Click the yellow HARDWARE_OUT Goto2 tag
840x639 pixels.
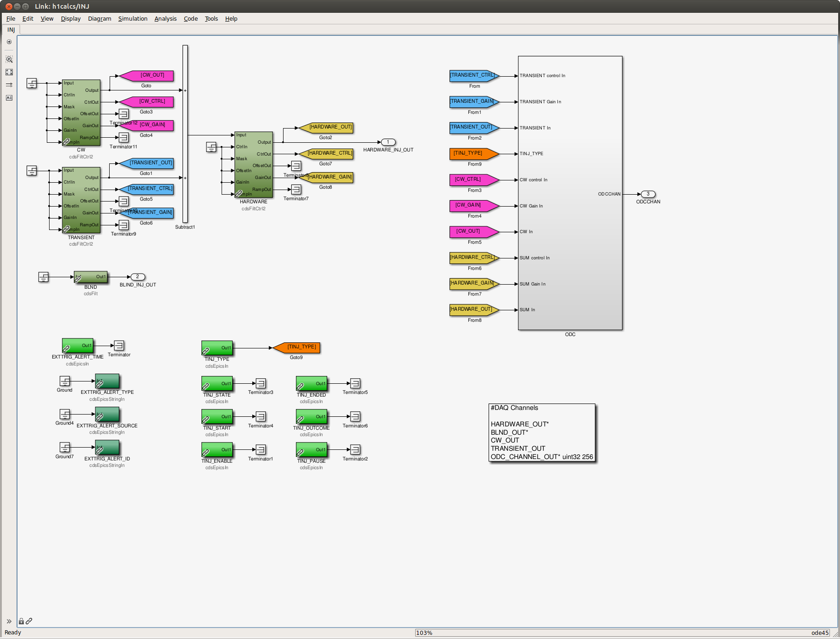click(326, 128)
